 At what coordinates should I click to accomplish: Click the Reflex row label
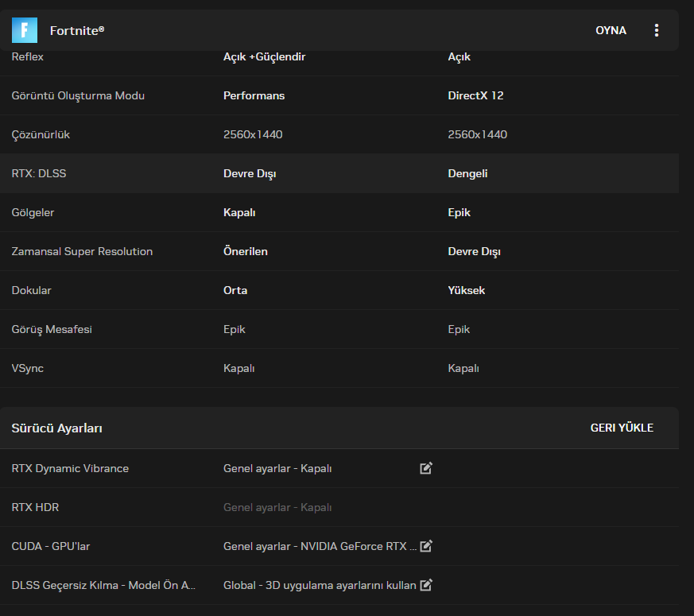(28, 56)
